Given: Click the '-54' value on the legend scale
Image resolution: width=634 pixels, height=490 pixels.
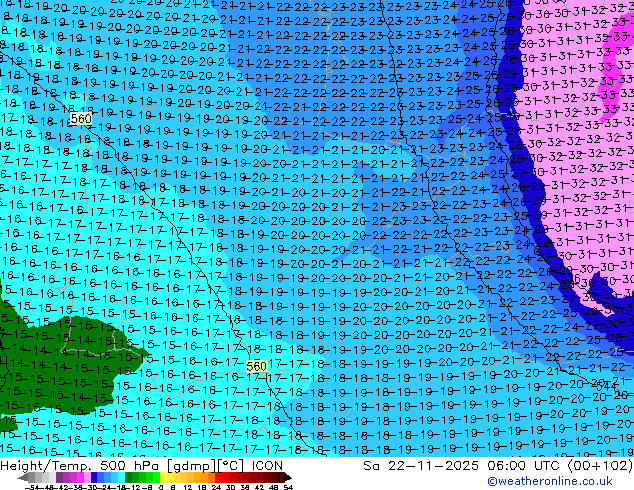Looking at the screenshot, I should (32, 487).
